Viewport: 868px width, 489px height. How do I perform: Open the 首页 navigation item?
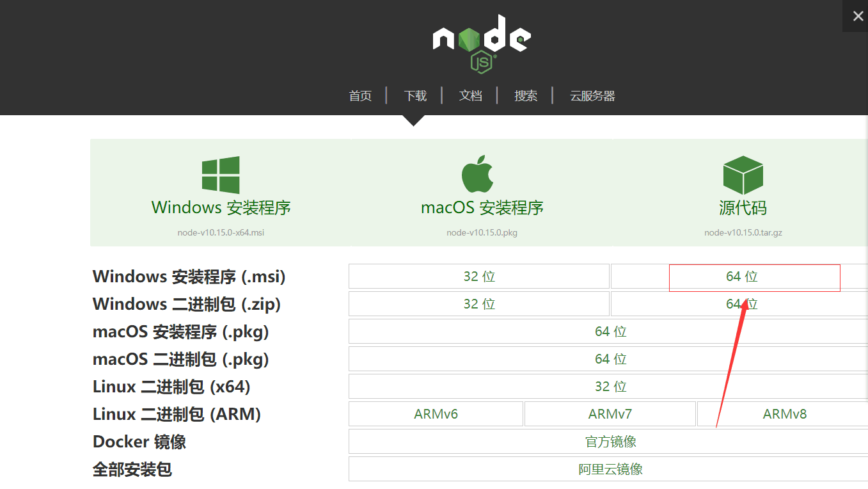coord(360,96)
